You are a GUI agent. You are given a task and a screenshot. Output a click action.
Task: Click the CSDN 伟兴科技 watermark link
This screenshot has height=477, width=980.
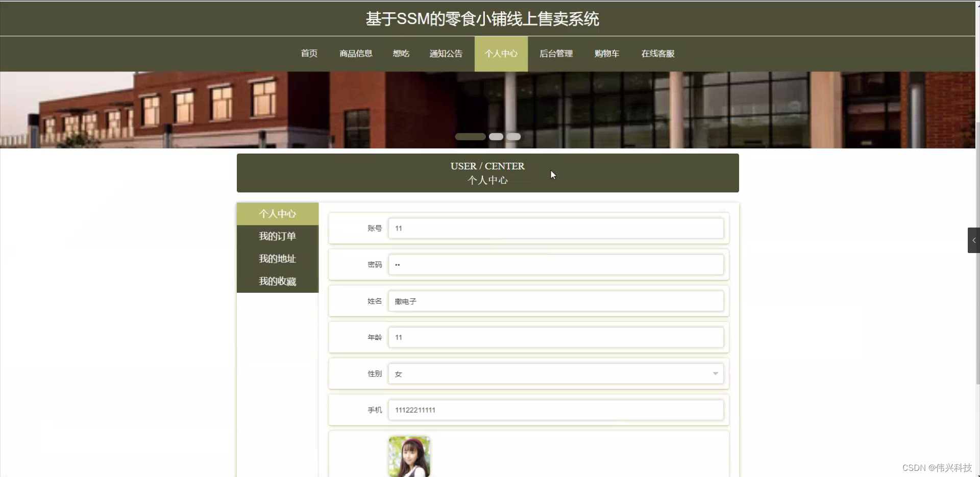pyautogui.click(x=938, y=467)
